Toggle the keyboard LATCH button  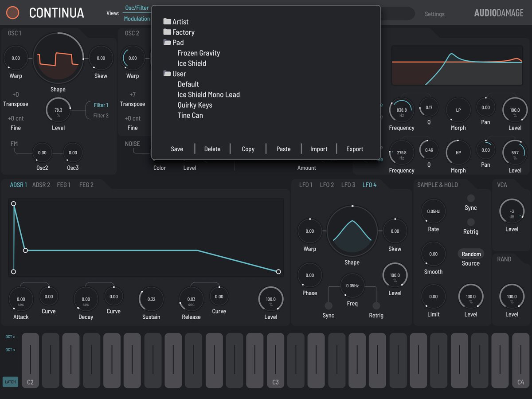pyautogui.click(x=10, y=382)
